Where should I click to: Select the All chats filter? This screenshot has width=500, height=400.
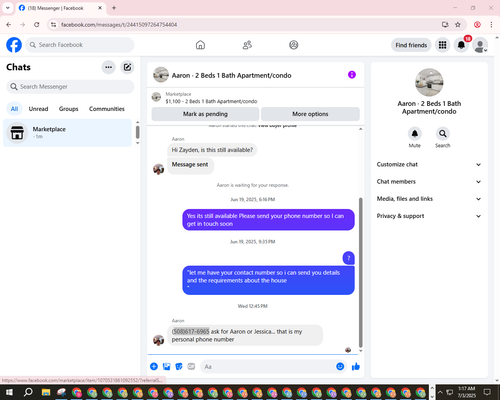(x=14, y=109)
